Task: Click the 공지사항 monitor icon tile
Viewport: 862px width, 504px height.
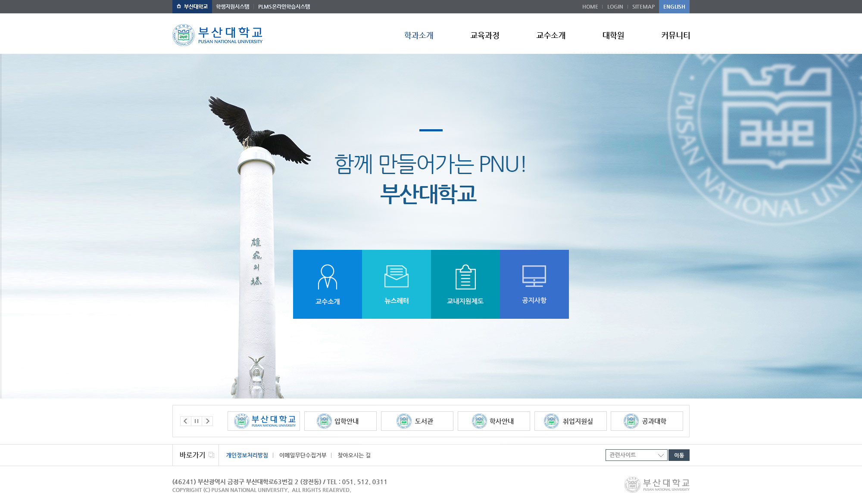Action: (x=534, y=284)
